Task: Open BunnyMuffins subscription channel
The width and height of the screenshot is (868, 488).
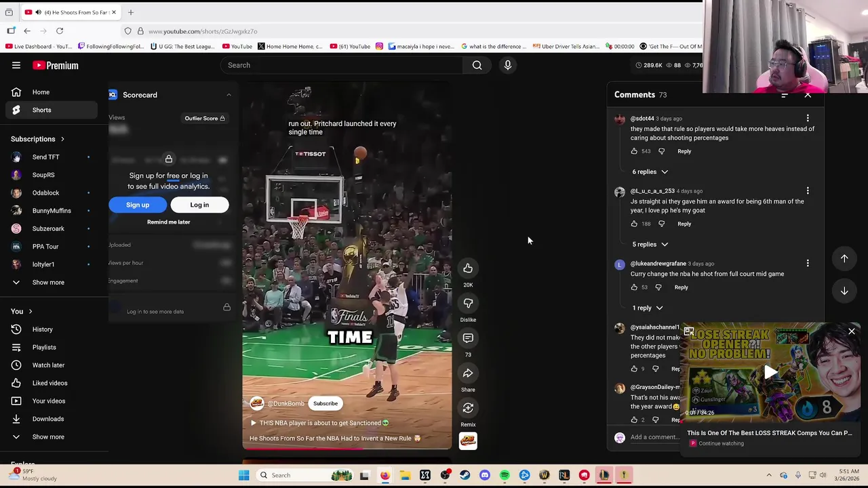Action: click(x=52, y=211)
